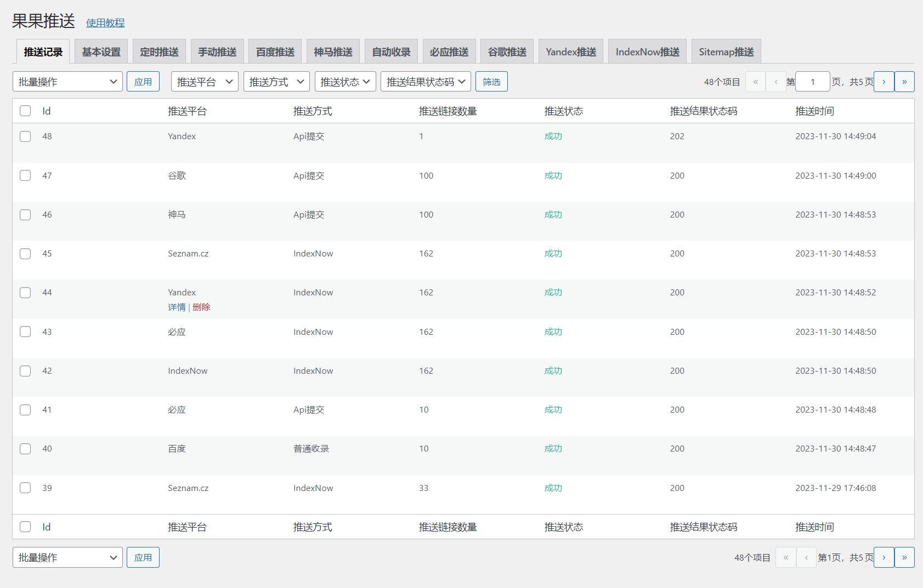Go to next page using bottom pagination arrow
923x588 pixels.
click(884, 557)
